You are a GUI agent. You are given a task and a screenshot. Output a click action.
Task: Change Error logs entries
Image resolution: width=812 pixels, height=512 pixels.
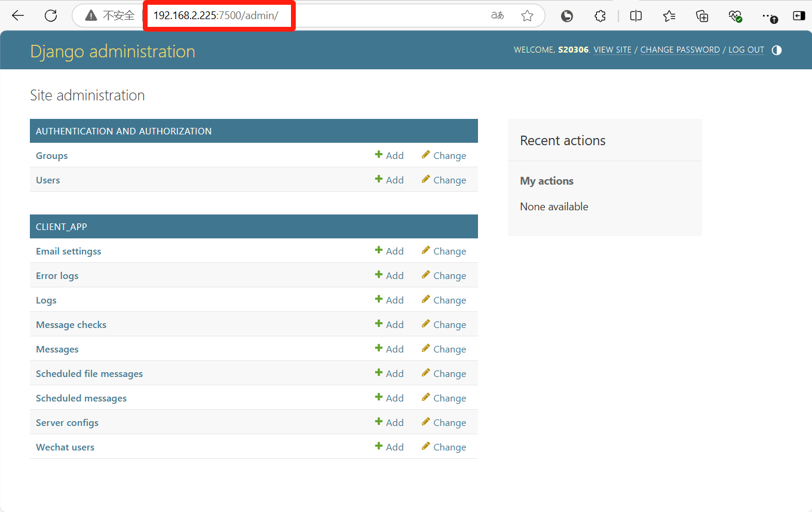click(443, 275)
